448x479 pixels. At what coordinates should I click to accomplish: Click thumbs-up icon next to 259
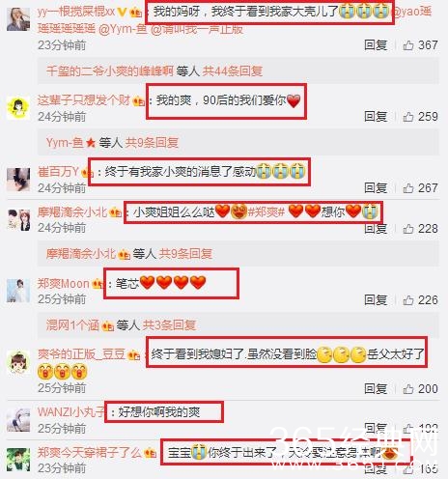coord(408,117)
